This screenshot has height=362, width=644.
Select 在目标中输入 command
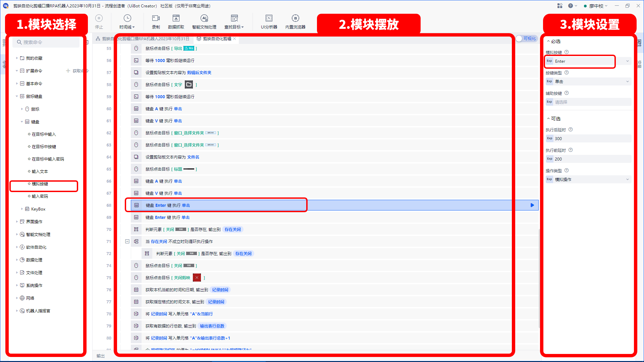click(44, 134)
